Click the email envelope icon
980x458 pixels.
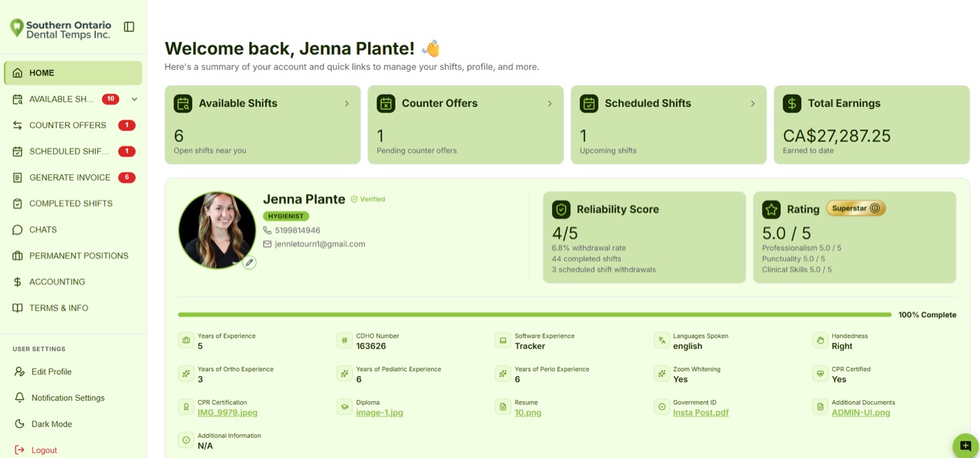[267, 244]
